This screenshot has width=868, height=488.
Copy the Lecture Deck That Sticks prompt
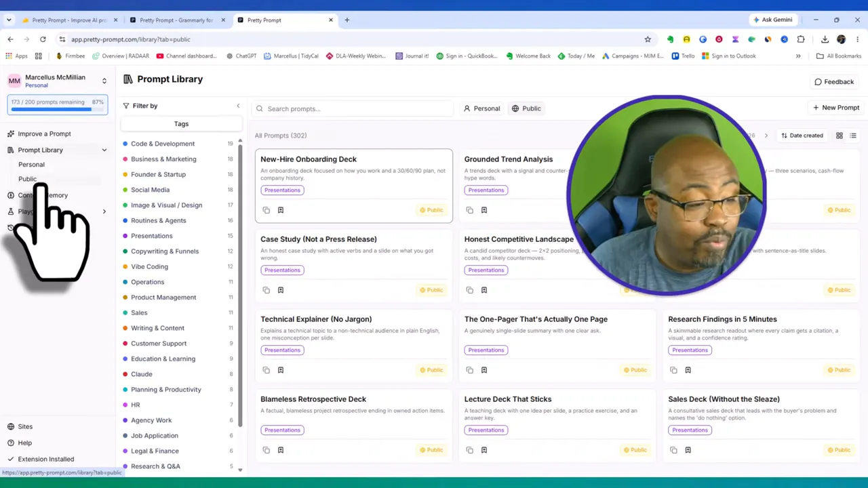tap(469, 450)
